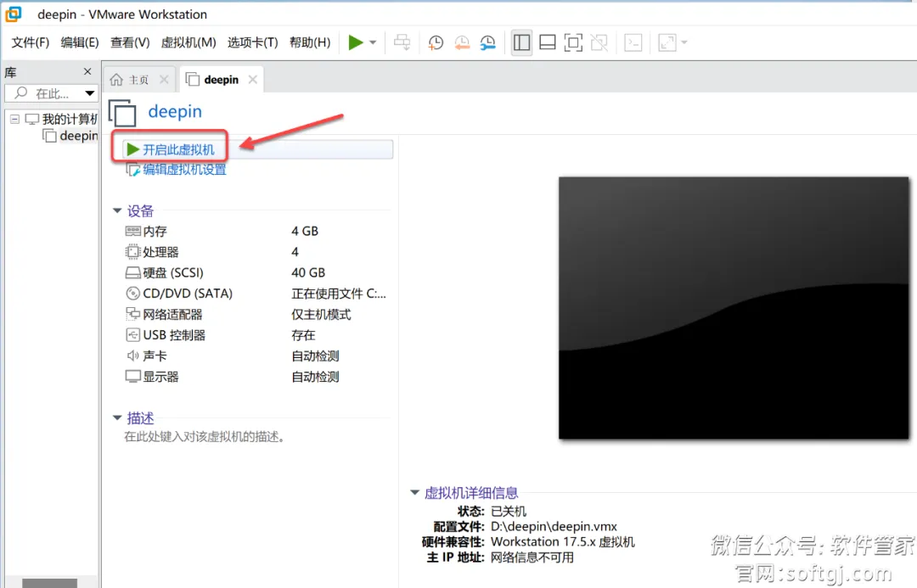
Task: Click the 显示器 display icon
Action: 132,377
